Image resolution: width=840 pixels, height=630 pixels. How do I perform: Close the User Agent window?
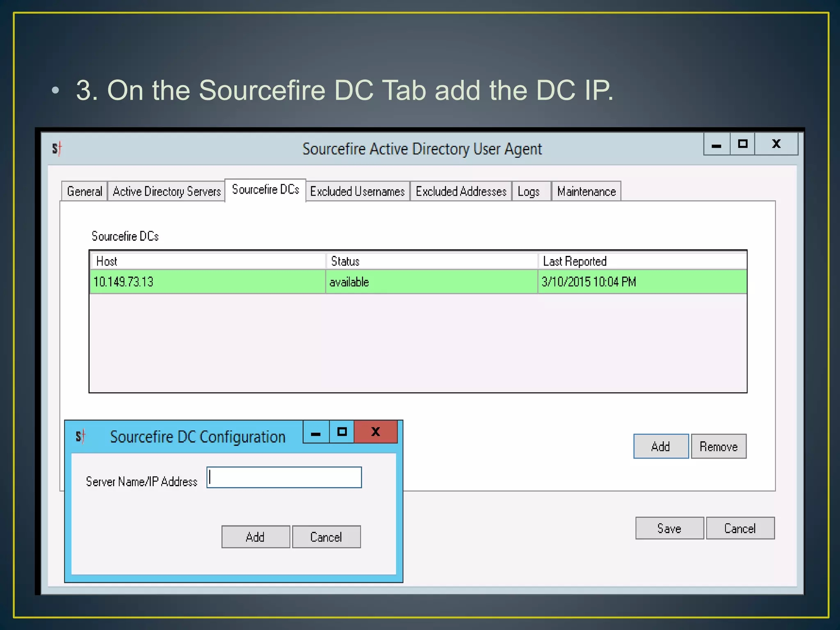(x=776, y=144)
